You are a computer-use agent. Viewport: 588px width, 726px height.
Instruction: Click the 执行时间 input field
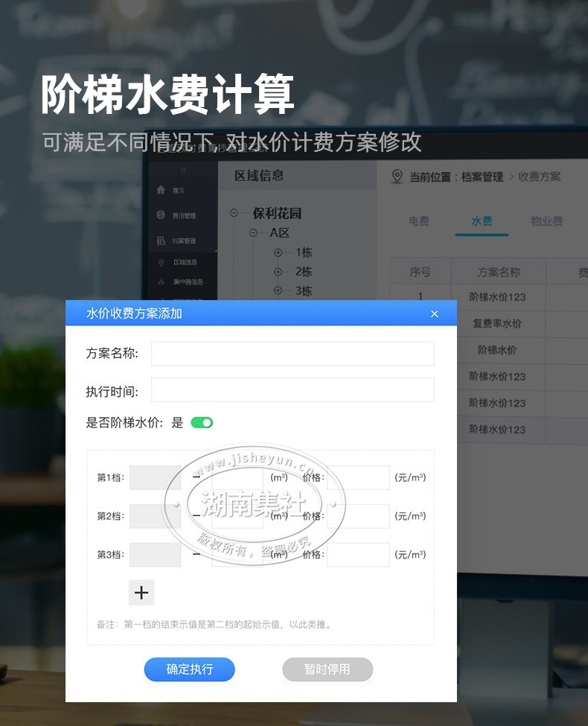pos(293,390)
